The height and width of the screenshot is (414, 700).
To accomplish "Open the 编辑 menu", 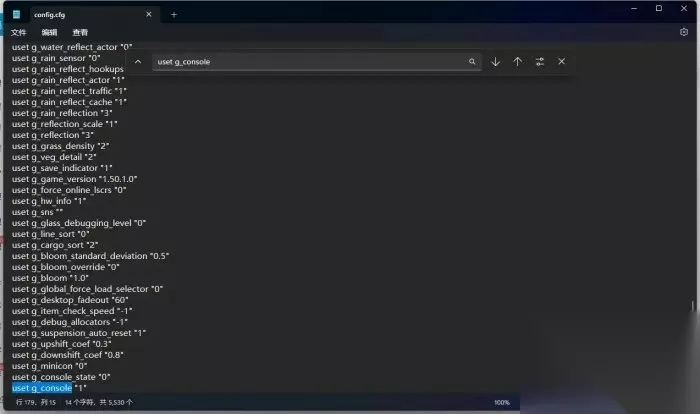I will pos(49,33).
